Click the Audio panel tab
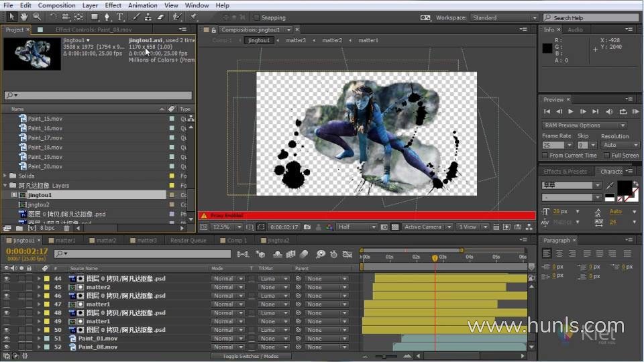644x362 pixels. 575,29
